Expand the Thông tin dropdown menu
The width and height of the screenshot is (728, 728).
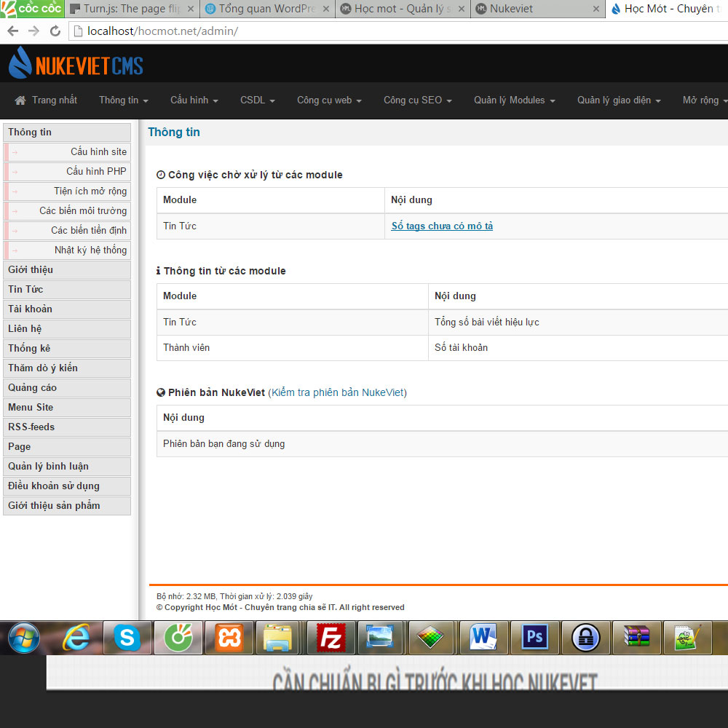[x=124, y=100]
